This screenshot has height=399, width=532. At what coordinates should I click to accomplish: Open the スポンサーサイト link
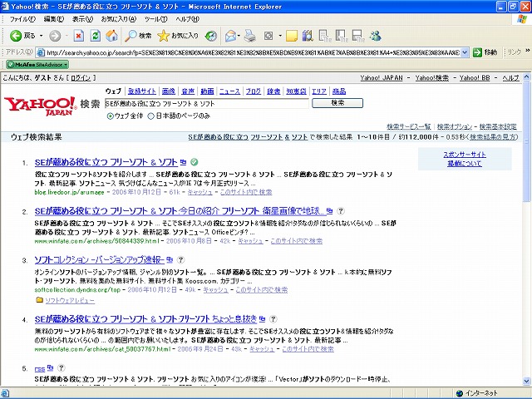coord(465,155)
